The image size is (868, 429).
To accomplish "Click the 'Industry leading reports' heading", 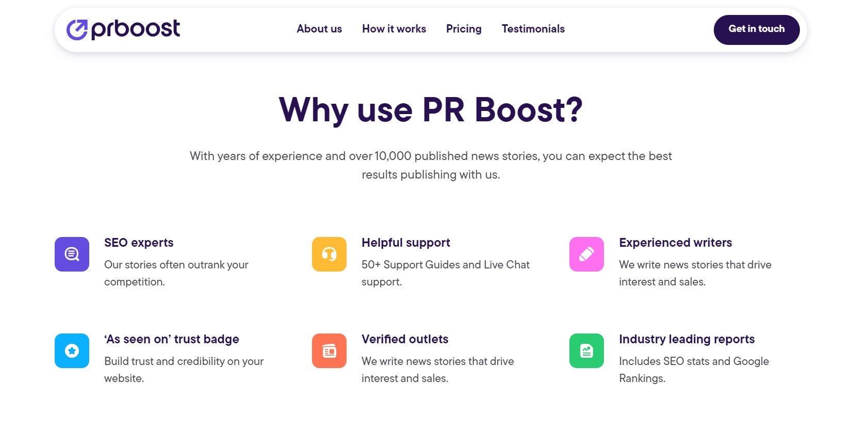I will tap(687, 339).
